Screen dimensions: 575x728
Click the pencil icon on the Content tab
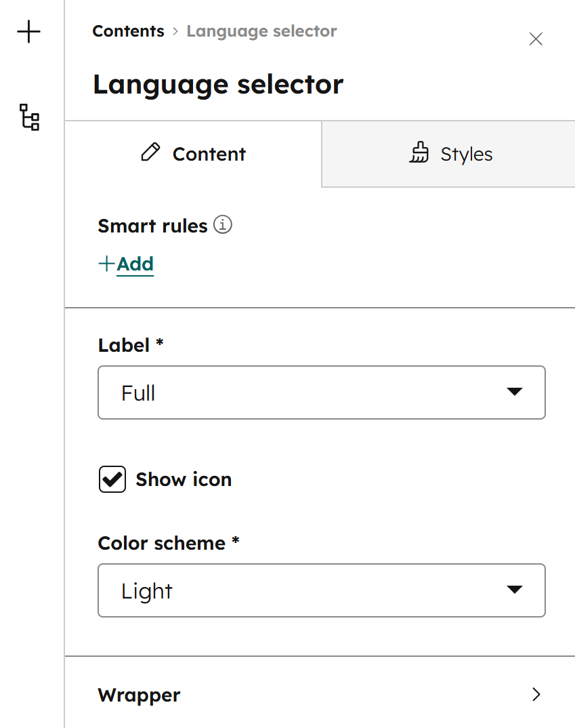(152, 153)
